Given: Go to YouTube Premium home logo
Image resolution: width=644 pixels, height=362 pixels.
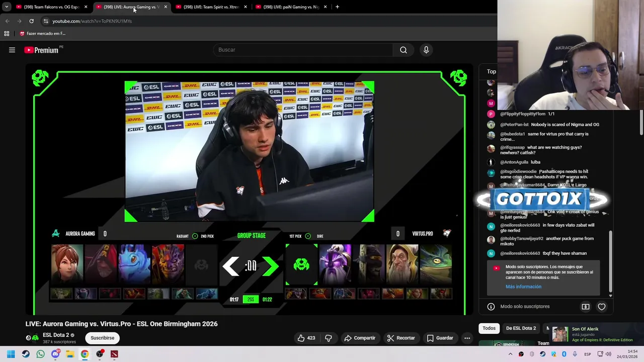Looking at the screenshot, I should [x=41, y=50].
